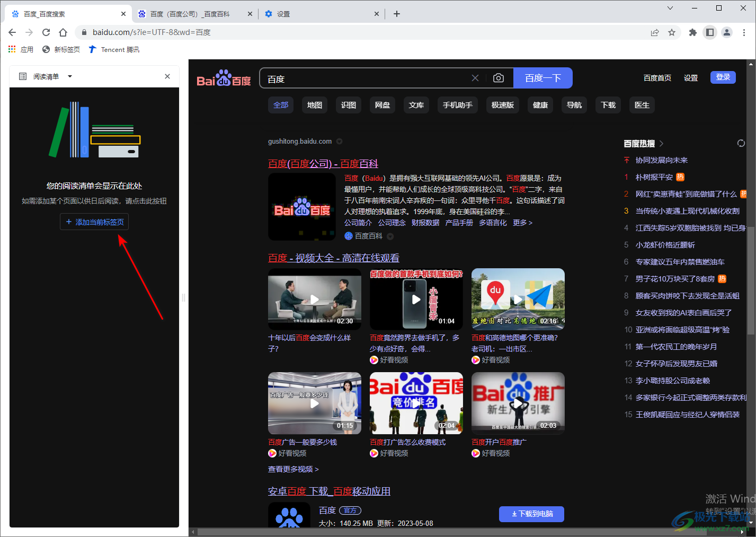Select the 导航 search tab
The width and height of the screenshot is (756, 537).
click(x=574, y=105)
